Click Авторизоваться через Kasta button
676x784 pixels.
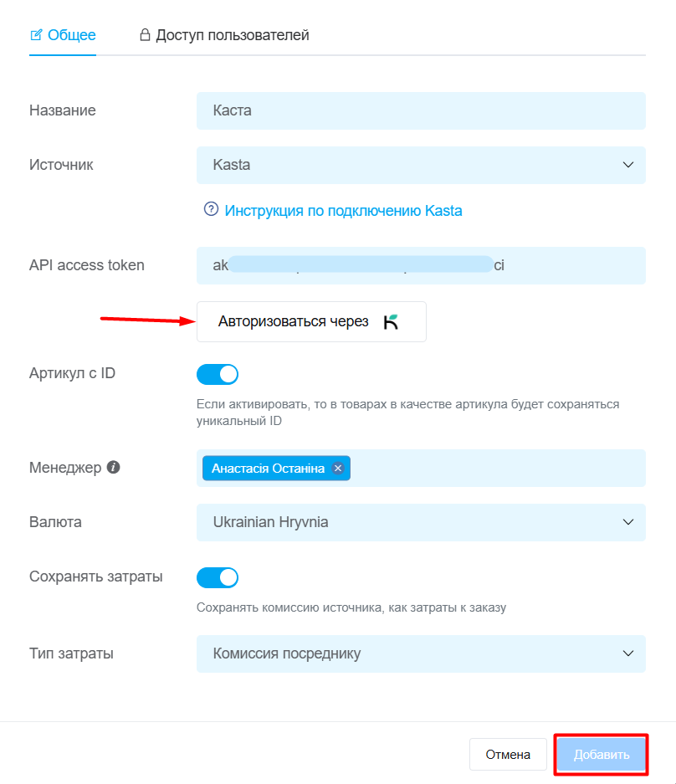point(311,321)
